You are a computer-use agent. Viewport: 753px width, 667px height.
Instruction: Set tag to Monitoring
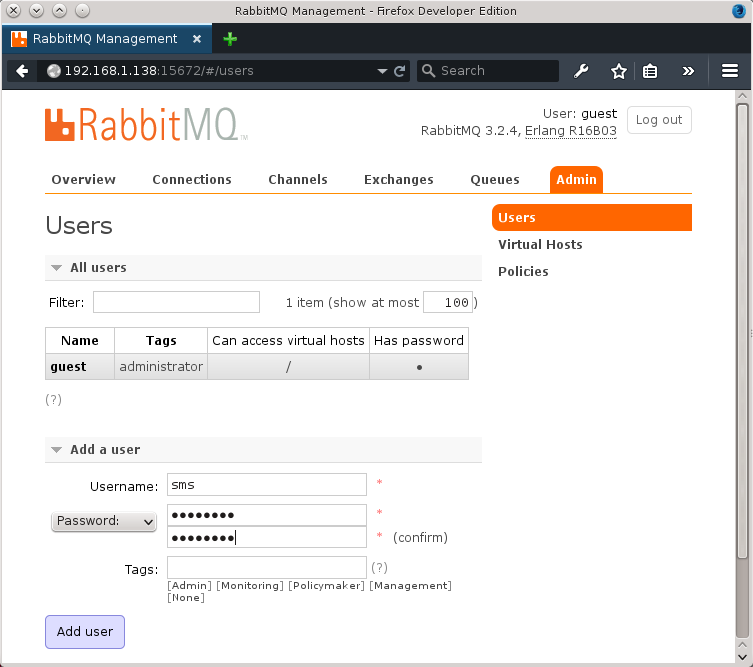click(x=250, y=585)
